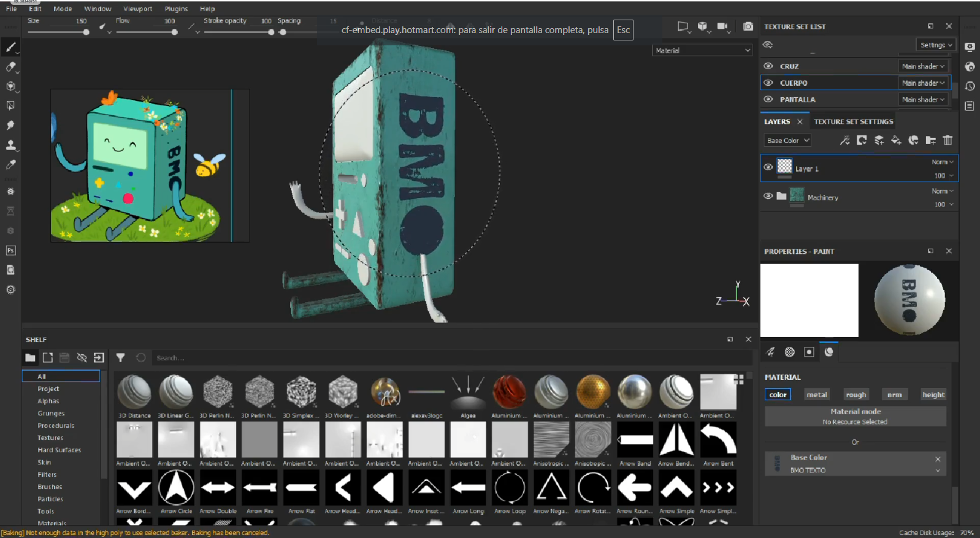Open the Log panel icon
980x538 pixels.
(x=970, y=106)
